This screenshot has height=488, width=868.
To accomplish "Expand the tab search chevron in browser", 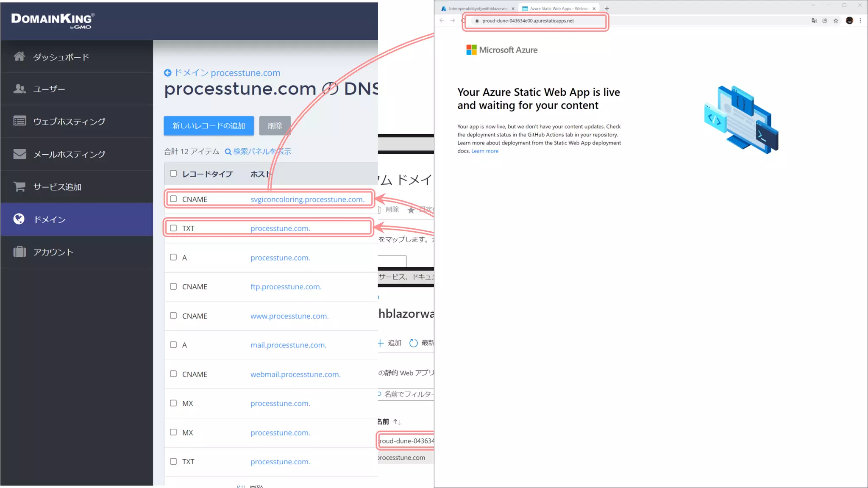I will coord(813,6).
